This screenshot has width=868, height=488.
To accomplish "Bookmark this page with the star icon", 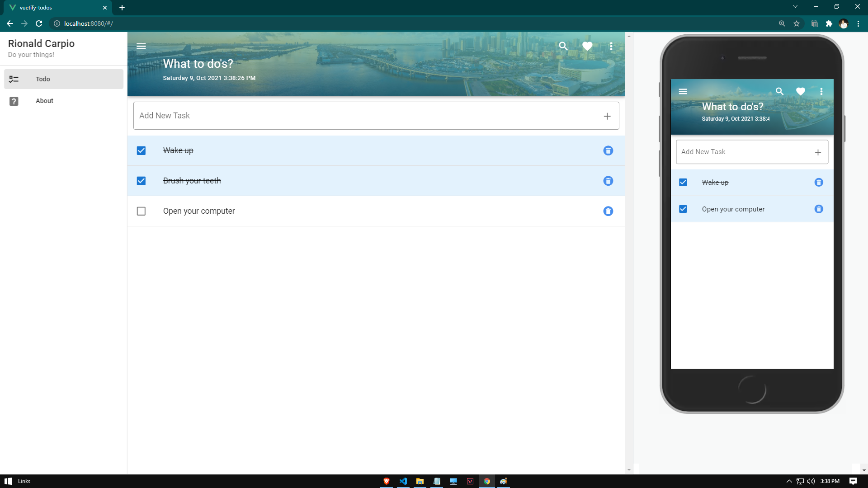I will pyautogui.click(x=797, y=23).
